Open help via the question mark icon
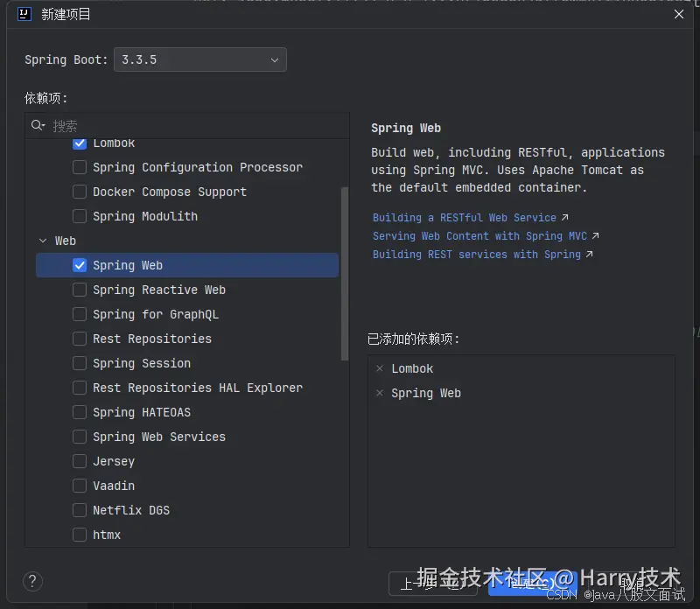700x609 pixels. (32, 581)
